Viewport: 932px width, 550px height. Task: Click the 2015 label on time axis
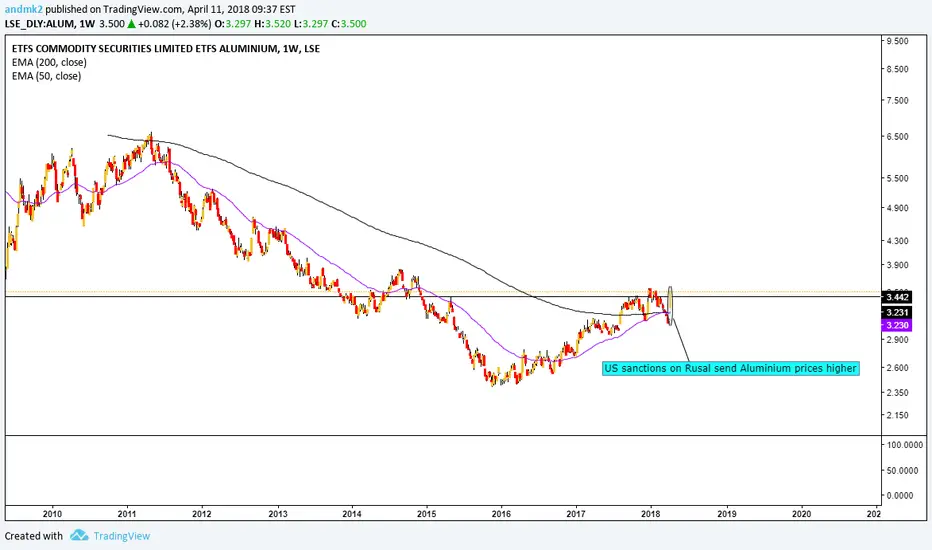(426, 514)
